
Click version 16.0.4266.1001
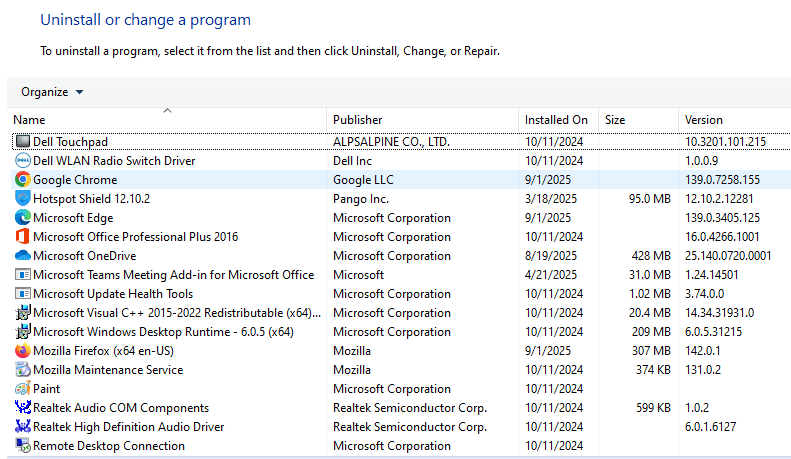(x=722, y=237)
